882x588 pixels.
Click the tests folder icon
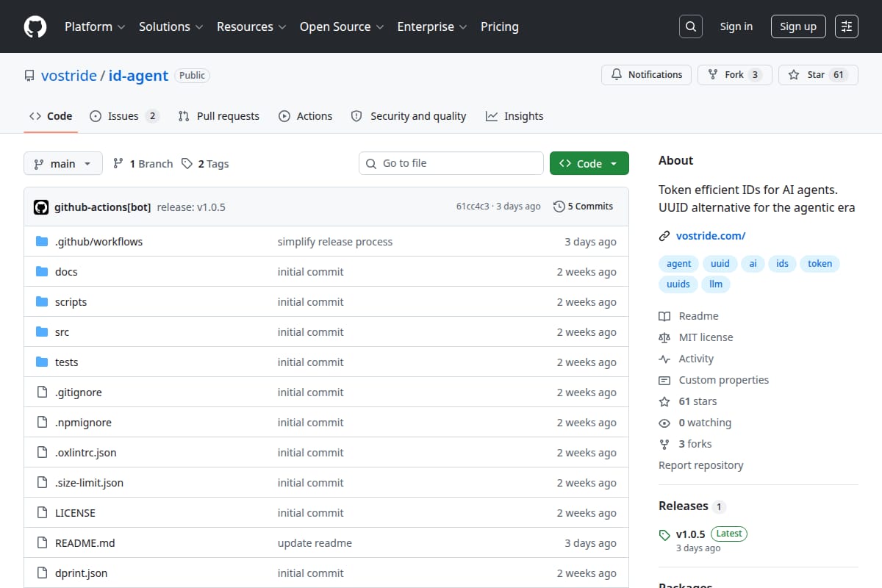[x=42, y=362]
